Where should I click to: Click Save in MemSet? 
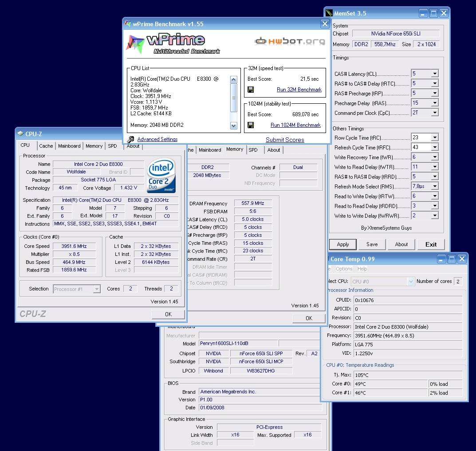pyautogui.click(x=372, y=244)
